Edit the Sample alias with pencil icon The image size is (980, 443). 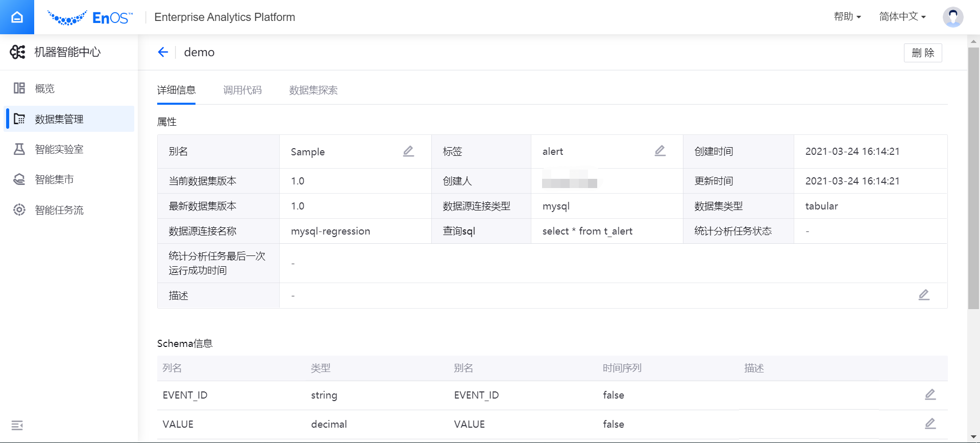pos(408,151)
